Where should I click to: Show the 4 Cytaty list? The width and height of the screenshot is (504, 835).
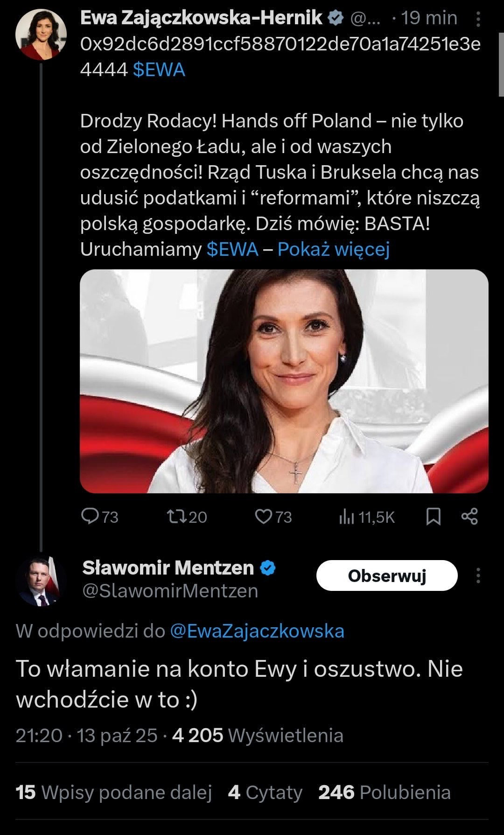(x=265, y=792)
